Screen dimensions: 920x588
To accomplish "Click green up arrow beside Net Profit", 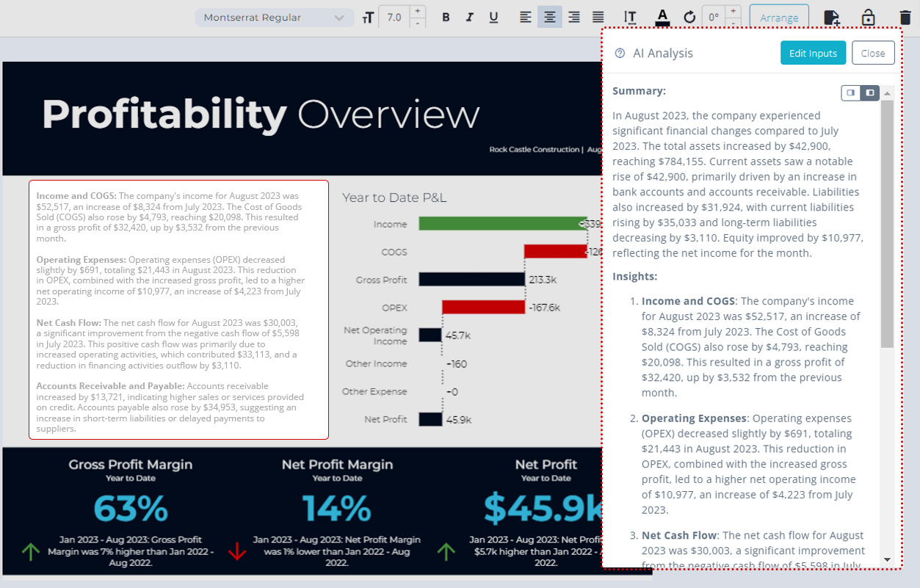I will coord(446,551).
